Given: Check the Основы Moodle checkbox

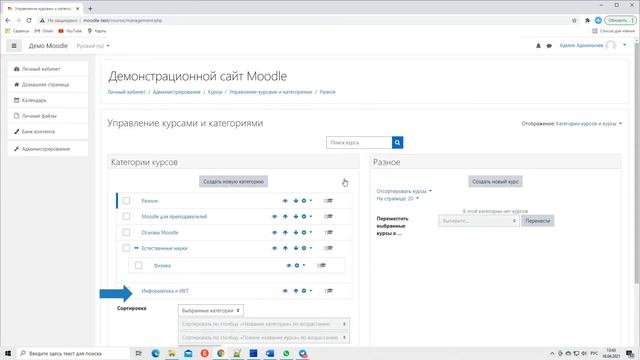Looking at the screenshot, I should (x=126, y=233).
